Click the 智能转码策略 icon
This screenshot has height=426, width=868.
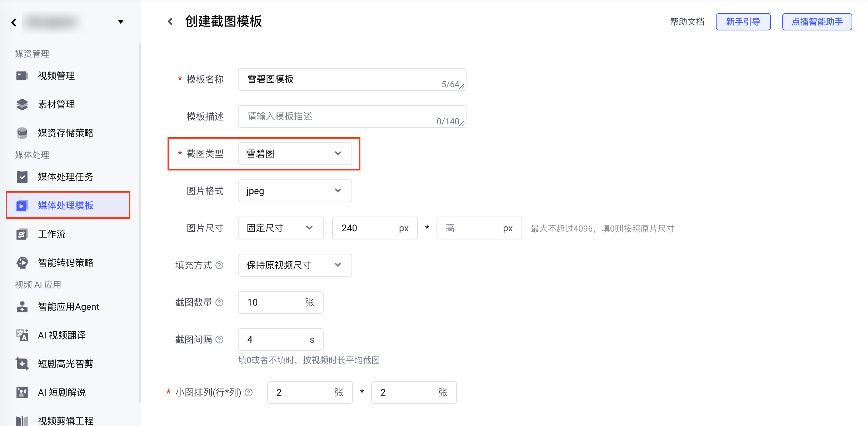(22, 263)
